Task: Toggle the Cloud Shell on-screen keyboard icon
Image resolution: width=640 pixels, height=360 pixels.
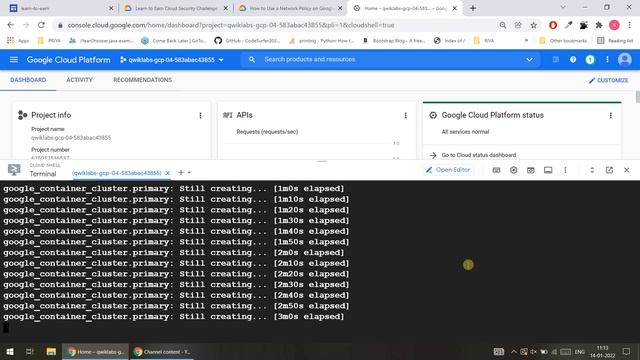Action: (496, 170)
